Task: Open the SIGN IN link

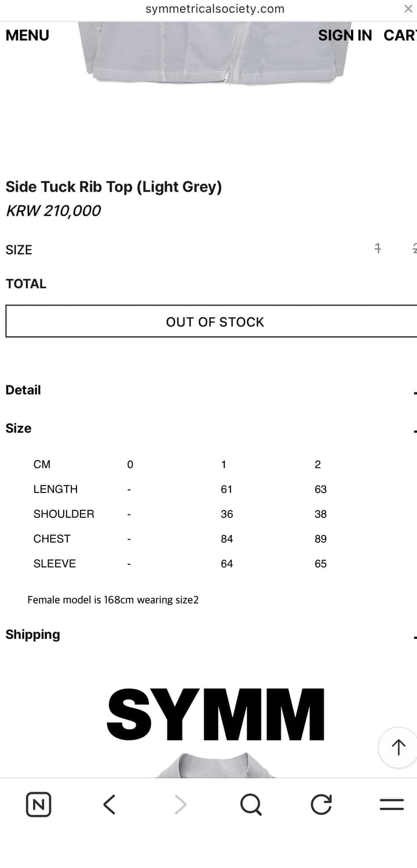Action: [345, 35]
